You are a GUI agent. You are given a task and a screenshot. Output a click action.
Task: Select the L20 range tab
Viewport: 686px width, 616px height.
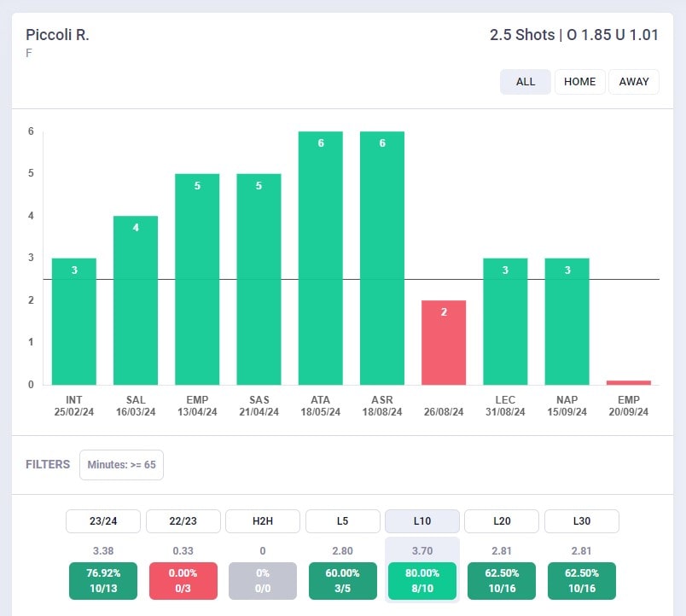(502, 521)
